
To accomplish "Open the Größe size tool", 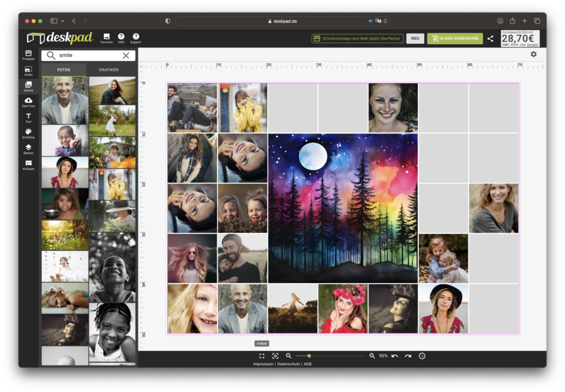I will [28, 71].
